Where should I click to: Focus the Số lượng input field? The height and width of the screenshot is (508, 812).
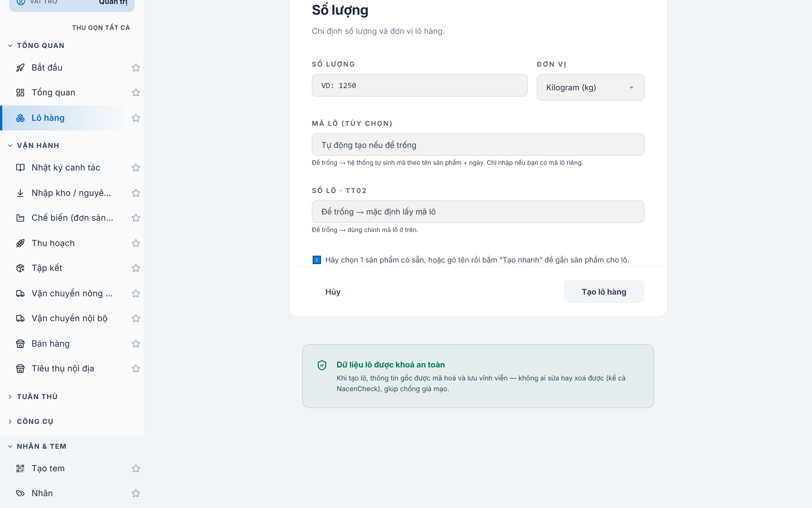click(420, 85)
